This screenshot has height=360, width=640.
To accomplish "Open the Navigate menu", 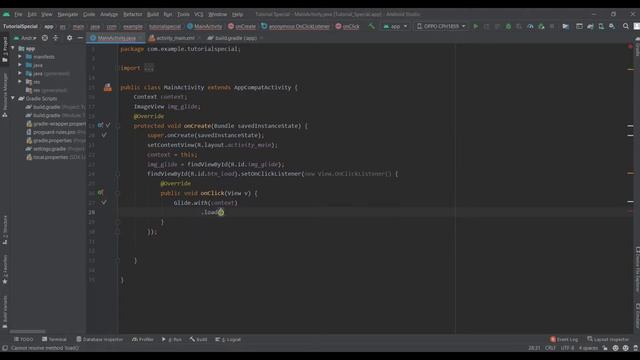I will coord(68,14).
